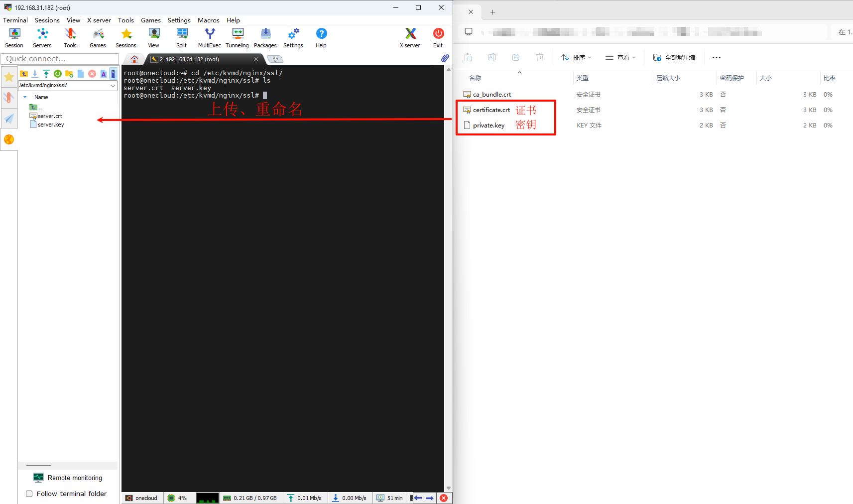
Task: Open the Sftp orange globe sidebar tab
Action: pyautogui.click(x=9, y=139)
